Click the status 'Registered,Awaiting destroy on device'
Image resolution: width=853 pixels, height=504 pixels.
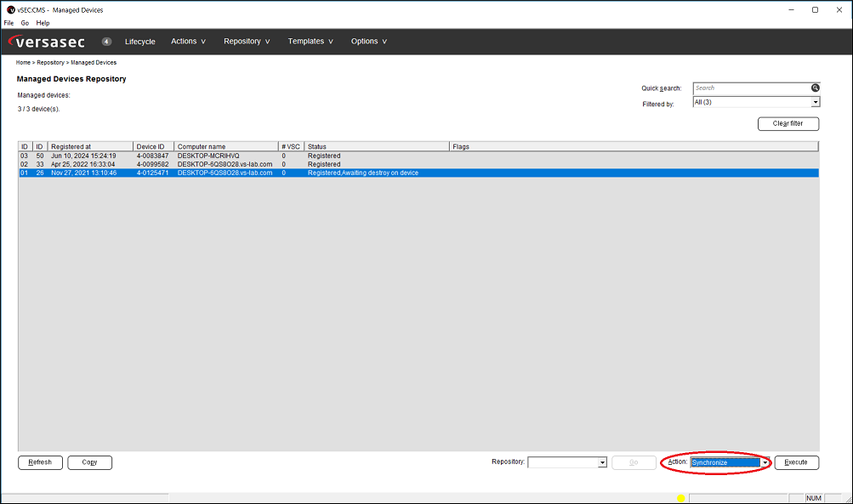(363, 173)
